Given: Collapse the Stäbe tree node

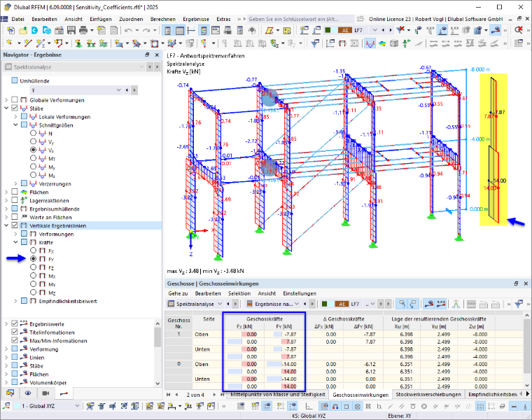Looking at the screenshot, I should click(6, 108).
